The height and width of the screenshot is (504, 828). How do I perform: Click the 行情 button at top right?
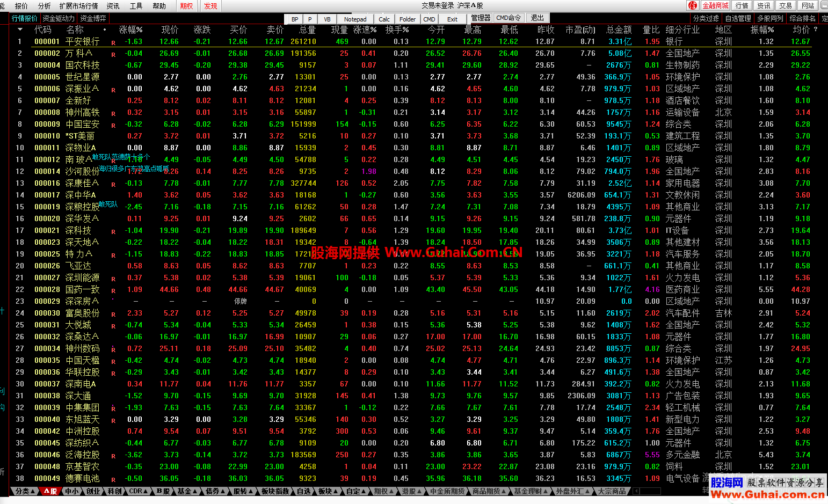pos(742,5)
